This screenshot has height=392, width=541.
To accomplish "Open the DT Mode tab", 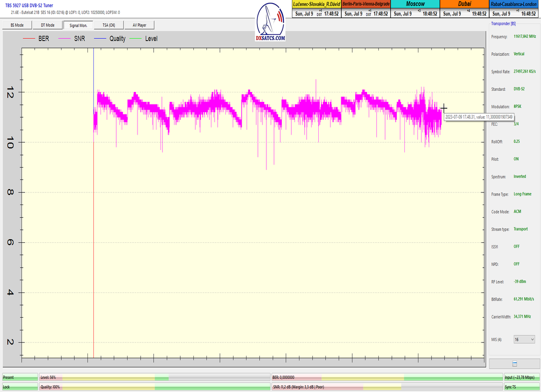I will point(47,25).
